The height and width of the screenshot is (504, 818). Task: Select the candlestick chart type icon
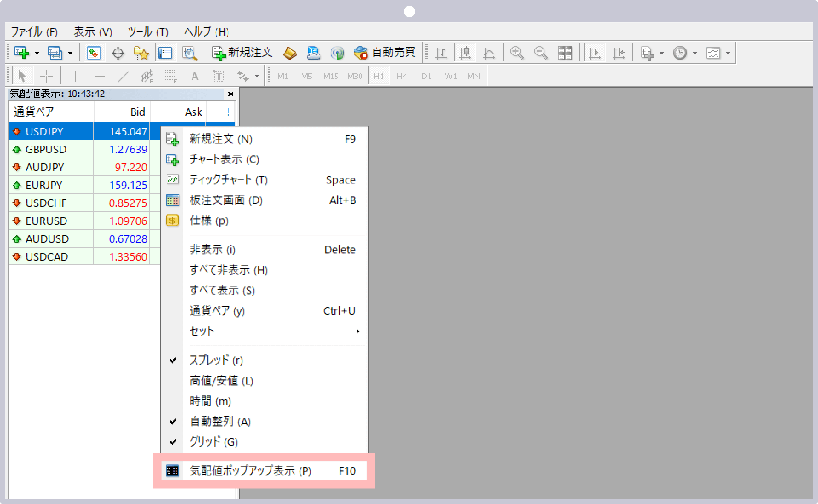coord(465,53)
